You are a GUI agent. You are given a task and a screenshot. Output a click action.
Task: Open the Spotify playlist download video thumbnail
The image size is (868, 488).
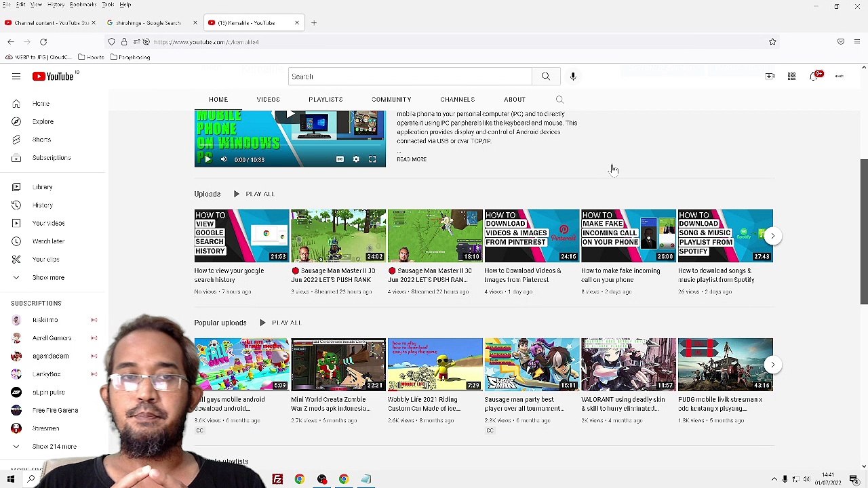pyautogui.click(x=726, y=236)
